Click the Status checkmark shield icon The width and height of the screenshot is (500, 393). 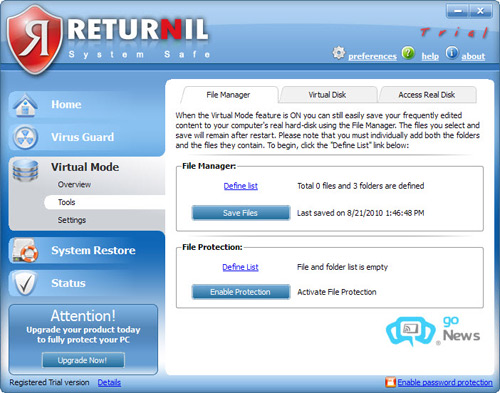(25, 283)
